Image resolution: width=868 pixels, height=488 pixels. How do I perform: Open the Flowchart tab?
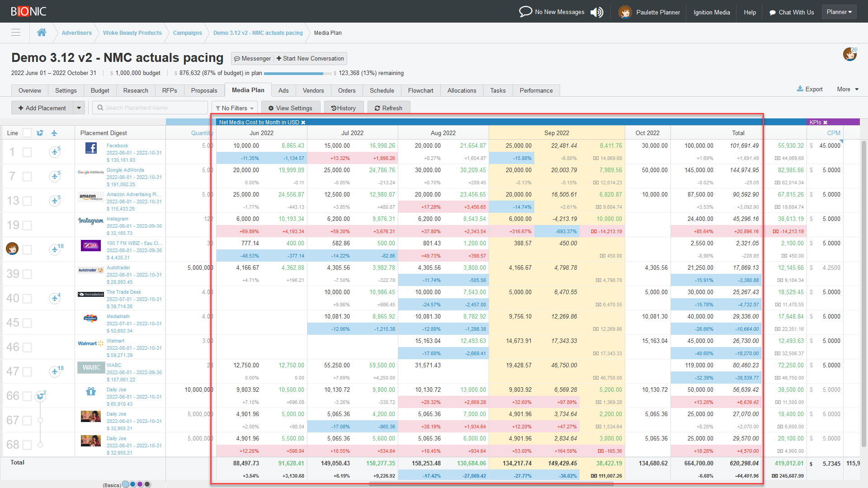tap(420, 90)
